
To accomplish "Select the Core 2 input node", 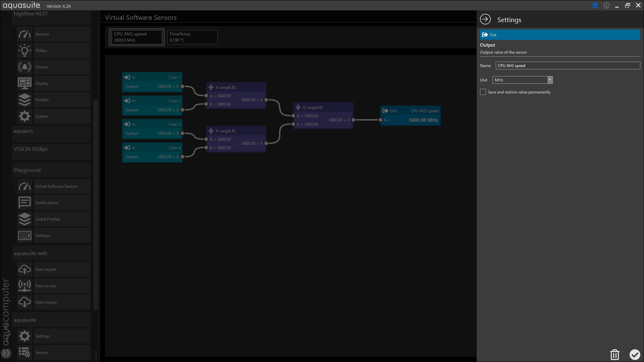I will 152,106.
